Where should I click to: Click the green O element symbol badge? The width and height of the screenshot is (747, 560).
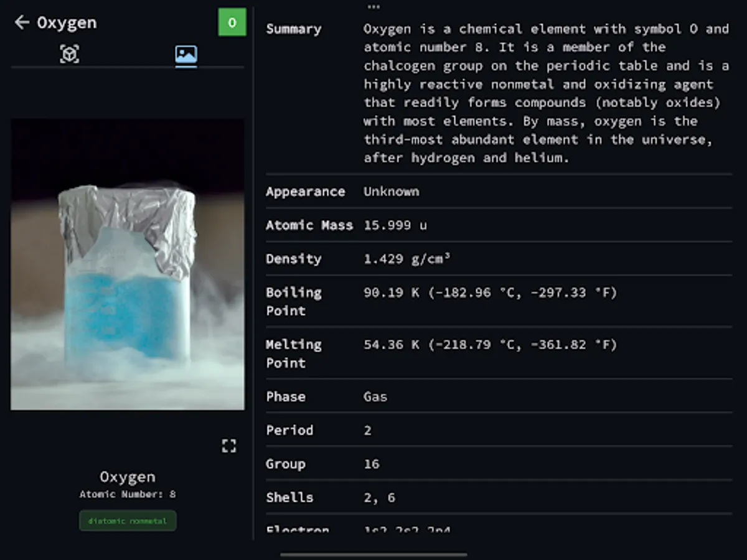[232, 22]
